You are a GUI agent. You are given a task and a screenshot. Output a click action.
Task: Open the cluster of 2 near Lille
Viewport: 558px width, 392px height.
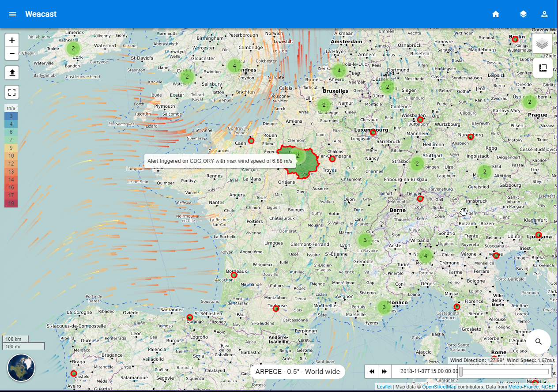324,105
